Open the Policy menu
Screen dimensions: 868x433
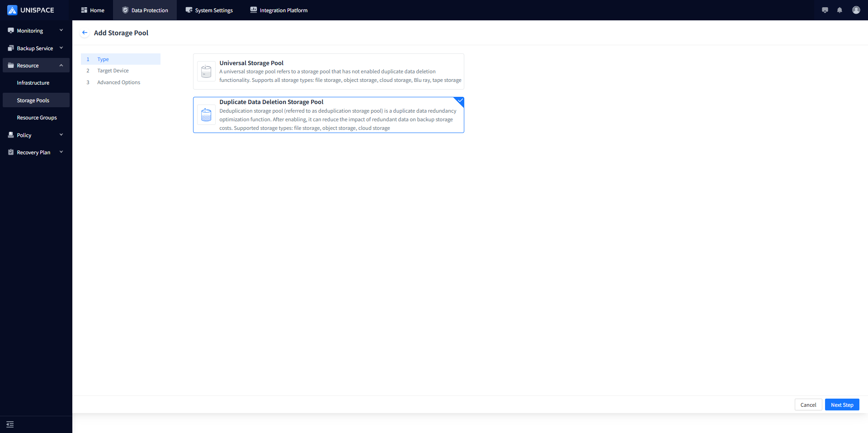[36, 135]
